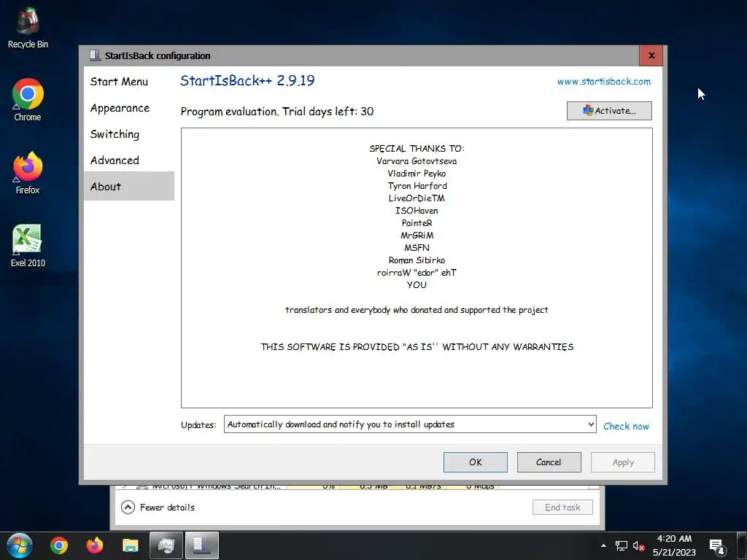
Task: Click the LiveOrDieTM credit line
Action: click(x=417, y=198)
